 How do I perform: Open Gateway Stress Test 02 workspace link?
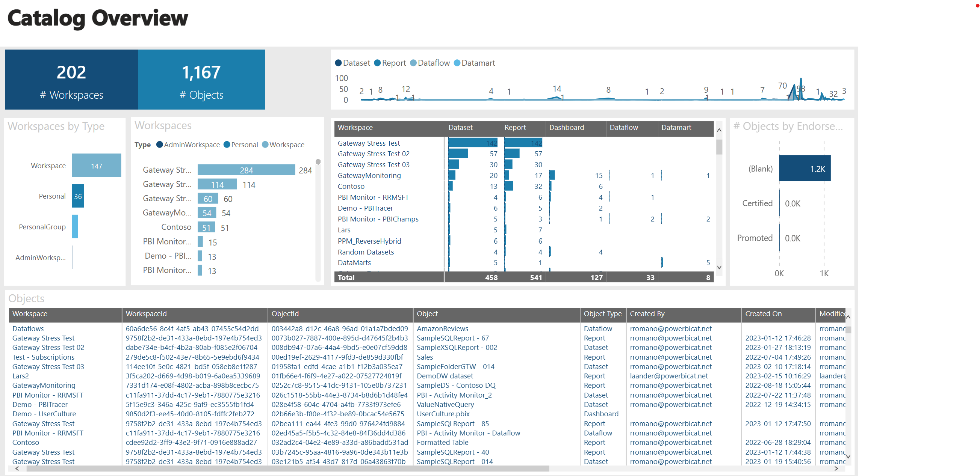pyautogui.click(x=373, y=154)
